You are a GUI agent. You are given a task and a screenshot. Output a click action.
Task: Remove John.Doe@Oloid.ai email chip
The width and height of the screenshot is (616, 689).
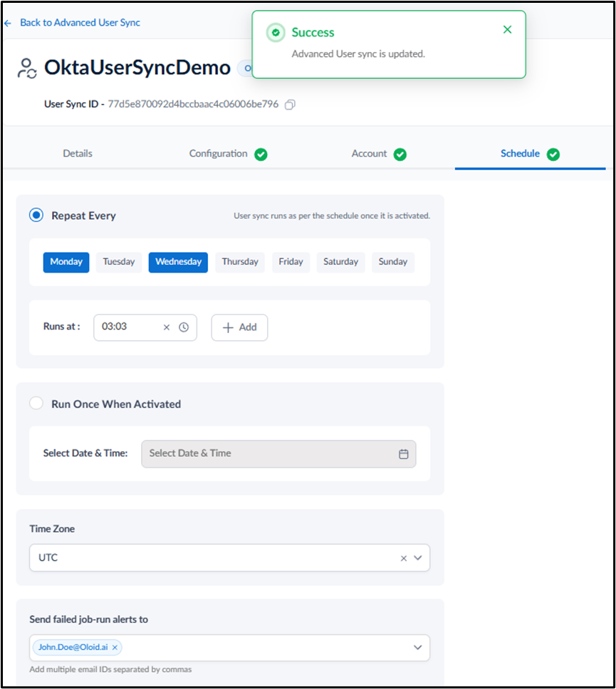[x=115, y=647]
